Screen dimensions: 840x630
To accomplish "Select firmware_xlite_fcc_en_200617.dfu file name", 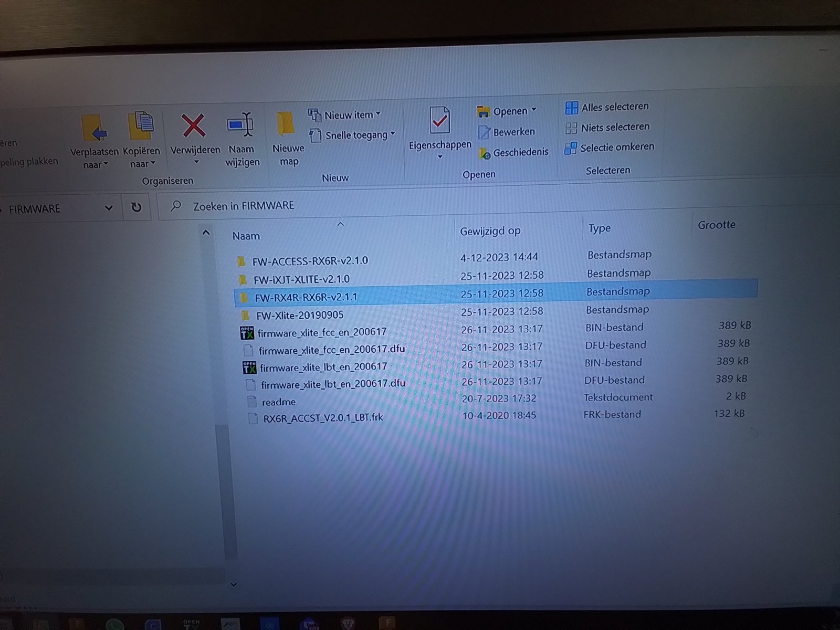I will (x=332, y=350).
